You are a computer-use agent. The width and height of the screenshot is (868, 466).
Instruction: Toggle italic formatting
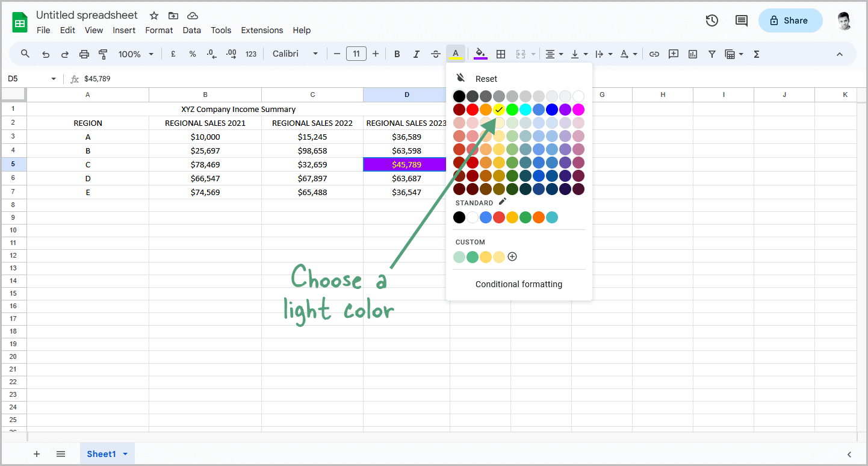click(416, 54)
